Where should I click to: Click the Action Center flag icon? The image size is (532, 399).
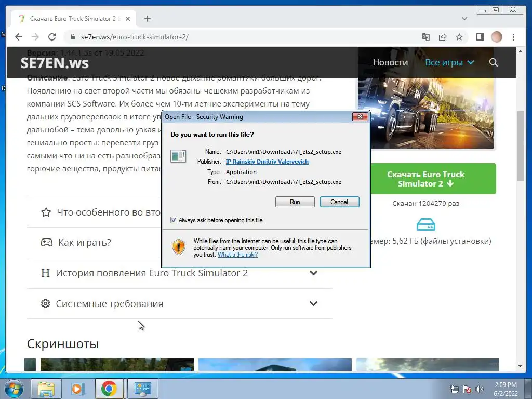tap(467, 389)
